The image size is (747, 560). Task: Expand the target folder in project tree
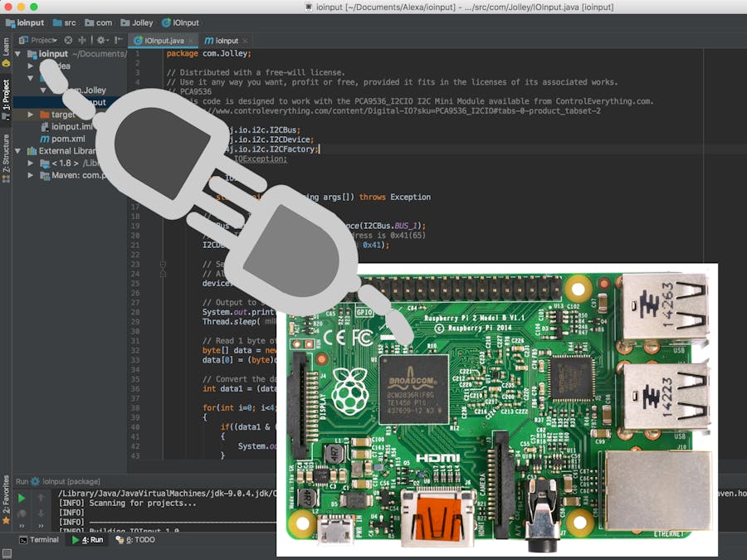[x=31, y=113]
